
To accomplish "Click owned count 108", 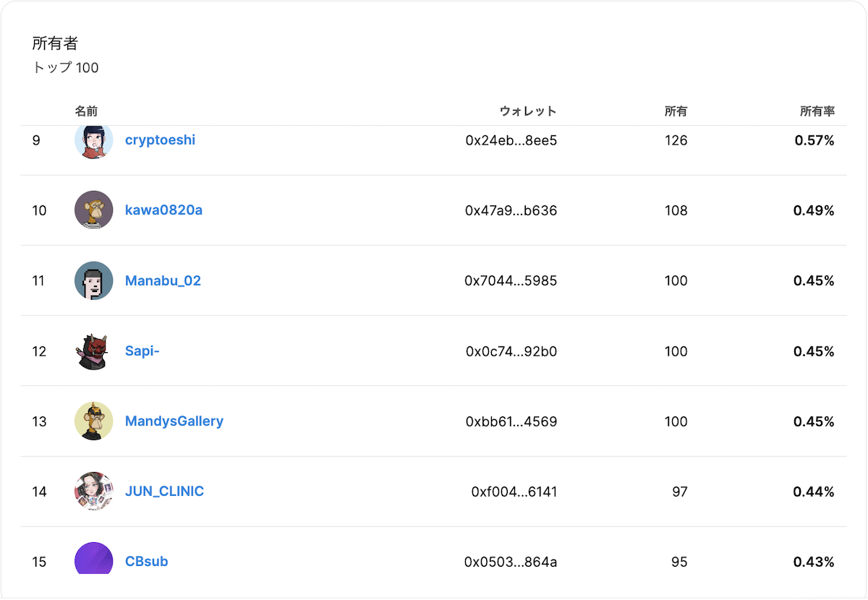I will 676,210.
